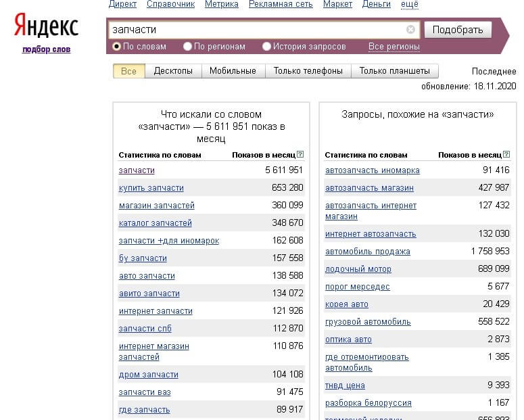Switch to the Десктопы tab

click(173, 71)
